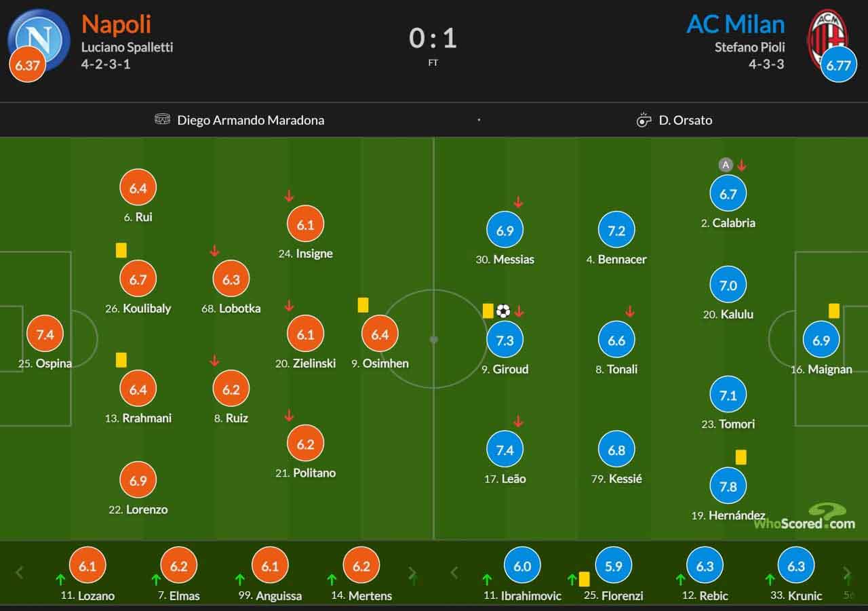Show more AC Milan substitutes with right chevron
Viewport: 868px width, 611px height.
pos(846,573)
